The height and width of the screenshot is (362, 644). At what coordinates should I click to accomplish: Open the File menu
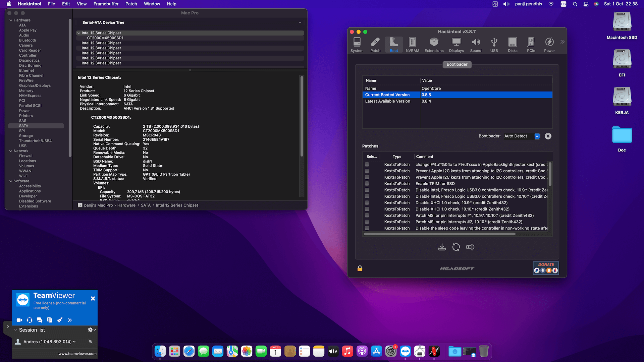tap(52, 4)
